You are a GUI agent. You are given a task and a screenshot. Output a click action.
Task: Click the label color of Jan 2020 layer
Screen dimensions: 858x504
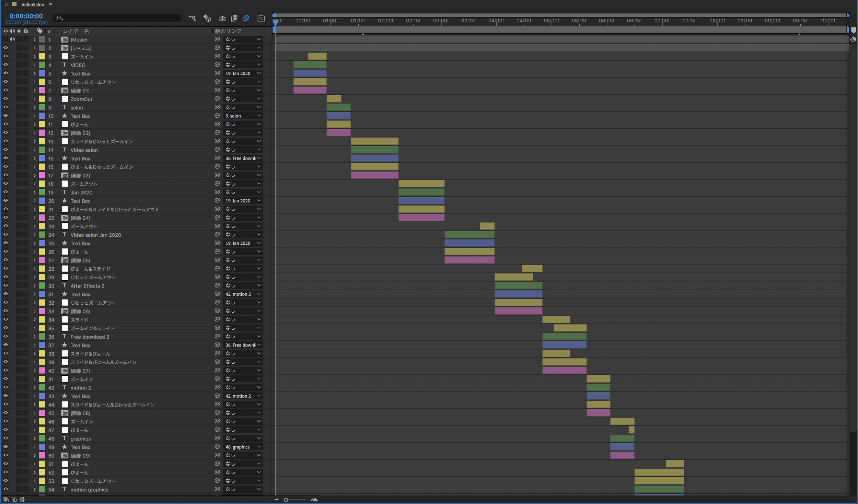tap(42, 192)
